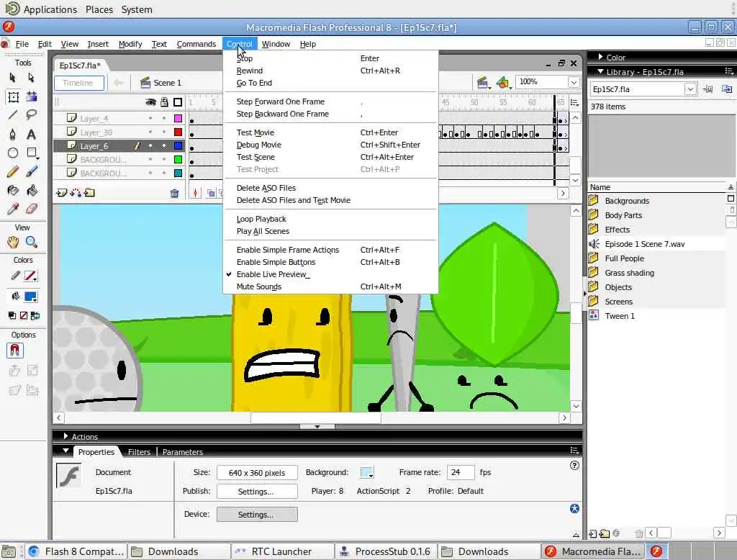Toggle Enable Live Preview menu item
The width and height of the screenshot is (737, 560).
[273, 274]
